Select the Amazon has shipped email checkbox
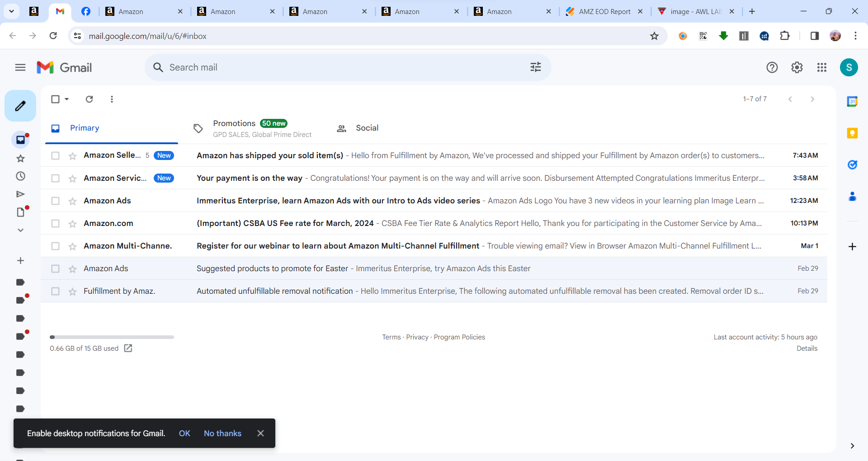868x461 pixels. point(55,155)
